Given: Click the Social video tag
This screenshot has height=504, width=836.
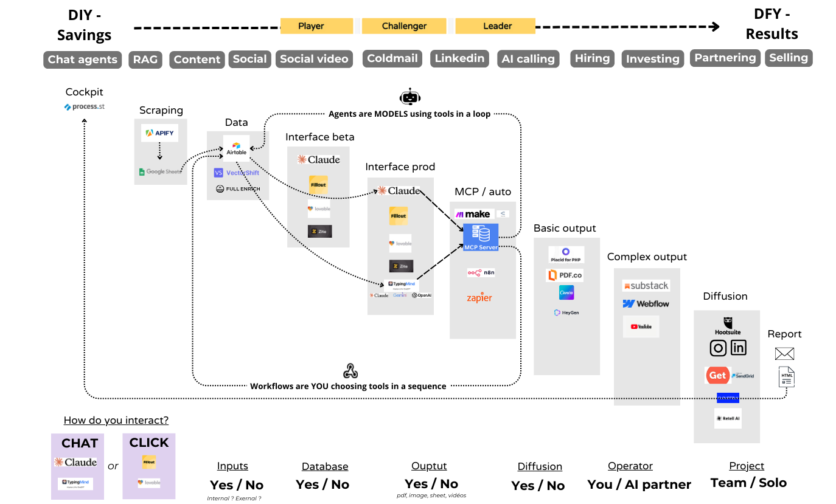Looking at the screenshot, I should click(x=314, y=59).
